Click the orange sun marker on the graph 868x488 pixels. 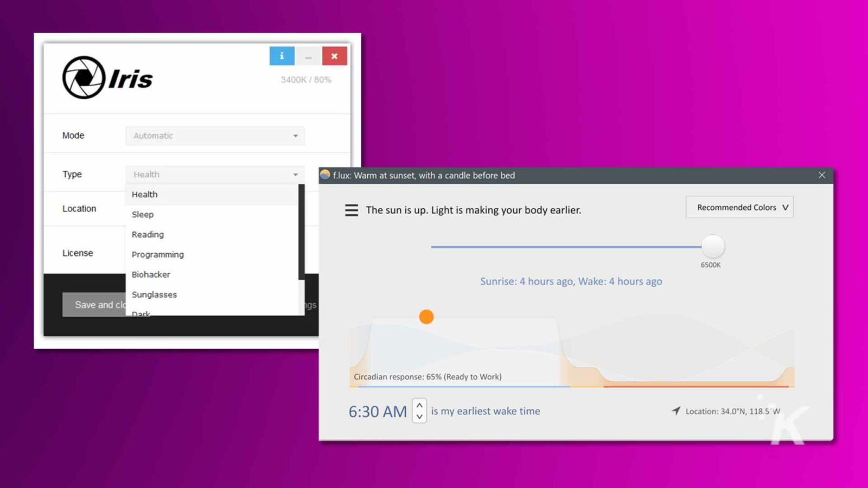pyautogui.click(x=426, y=317)
